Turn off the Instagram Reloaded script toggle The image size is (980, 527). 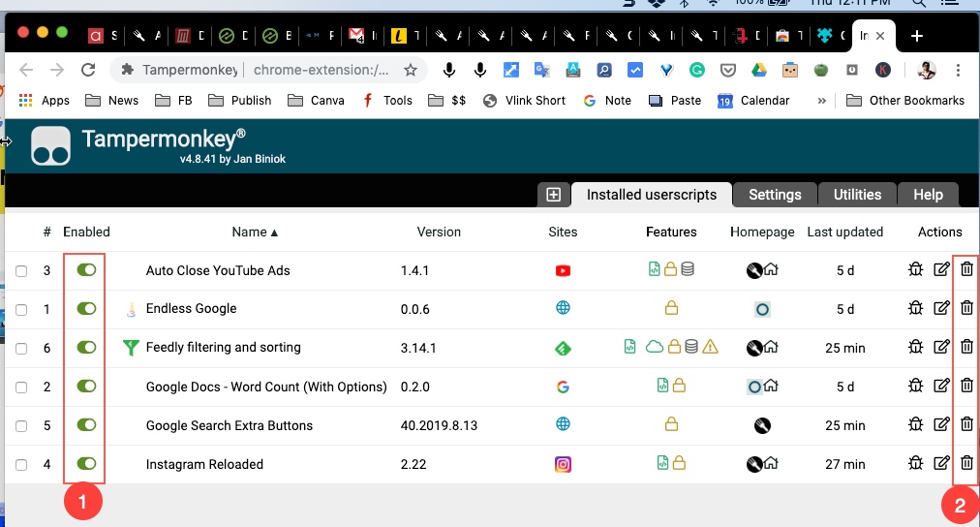[86, 464]
